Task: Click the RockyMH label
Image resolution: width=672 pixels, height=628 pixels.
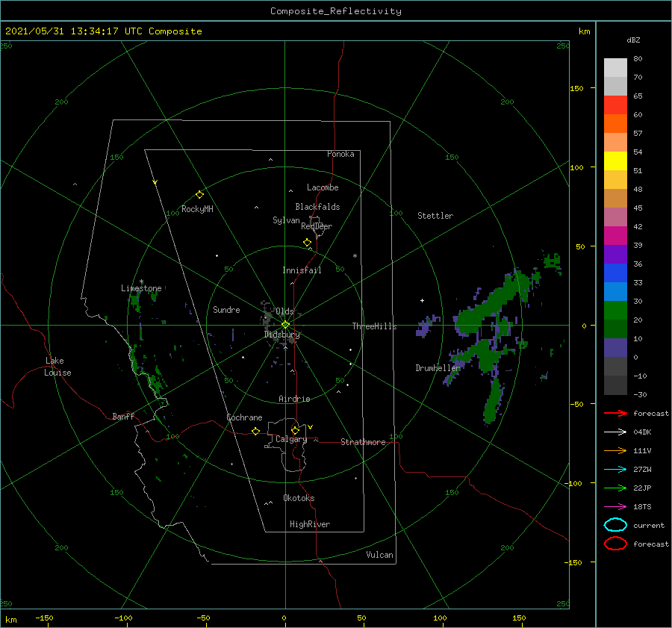Action: click(x=197, y=209)
